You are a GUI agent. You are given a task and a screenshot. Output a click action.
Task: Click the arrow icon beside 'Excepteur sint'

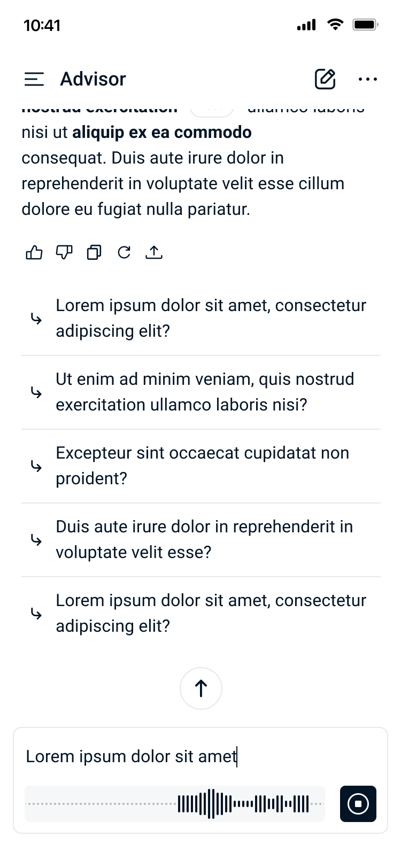[x=36, y=466]
